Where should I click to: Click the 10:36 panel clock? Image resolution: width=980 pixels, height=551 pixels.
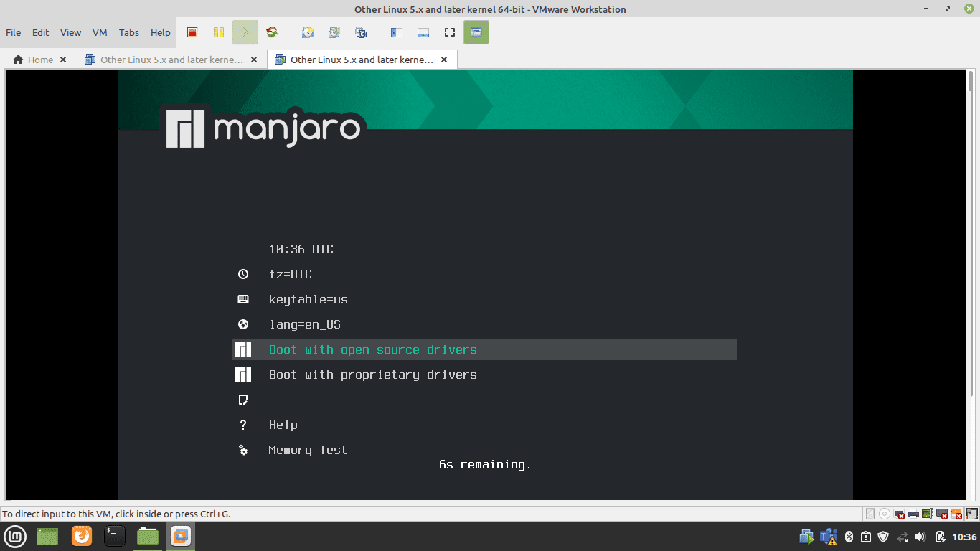(x=964, y=537)
